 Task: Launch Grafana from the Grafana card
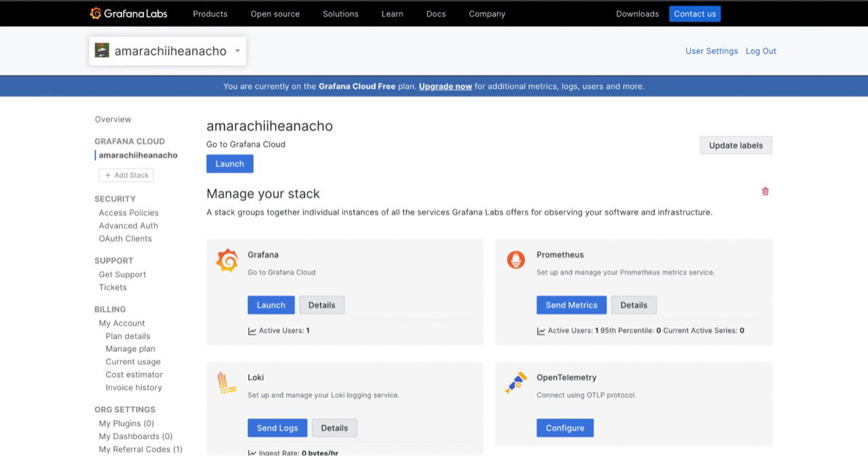[x=270, y=305]
